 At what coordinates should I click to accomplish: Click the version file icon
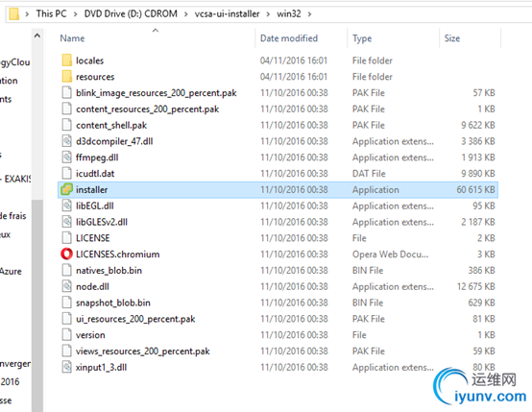click(67, 335)
